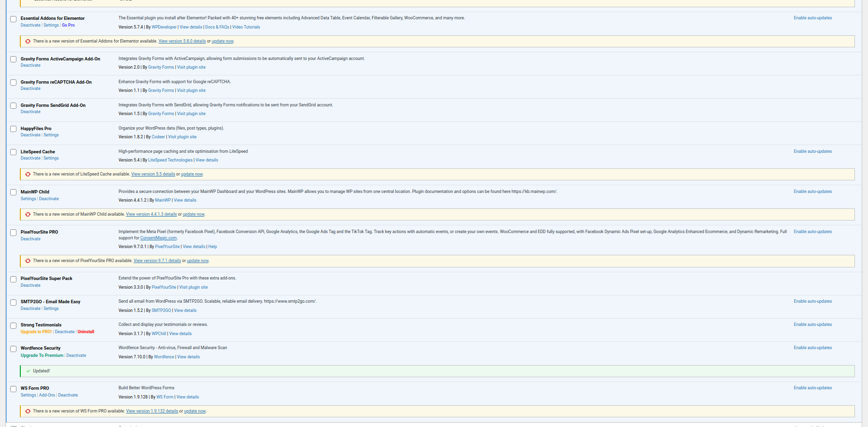Open Essential Addons Video Tutorials link
Screen dimensions: 868x427
(246, 27)
